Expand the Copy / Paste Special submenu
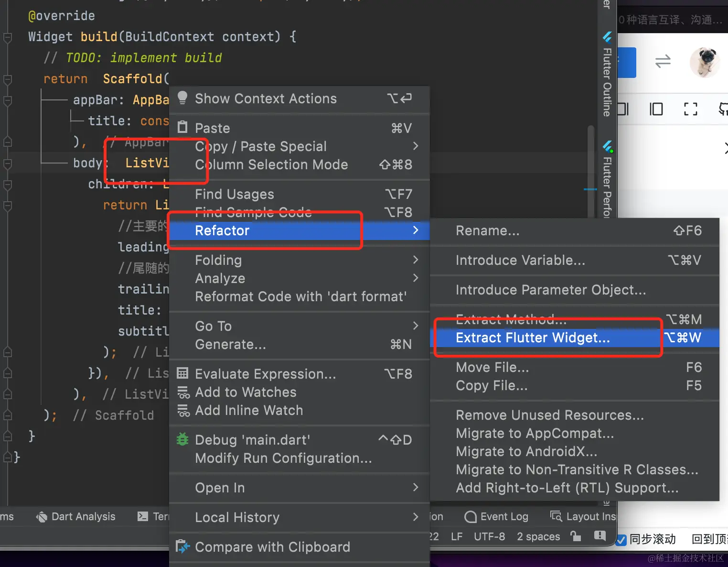This screenshot has height=567, width=728. point(300,146)
